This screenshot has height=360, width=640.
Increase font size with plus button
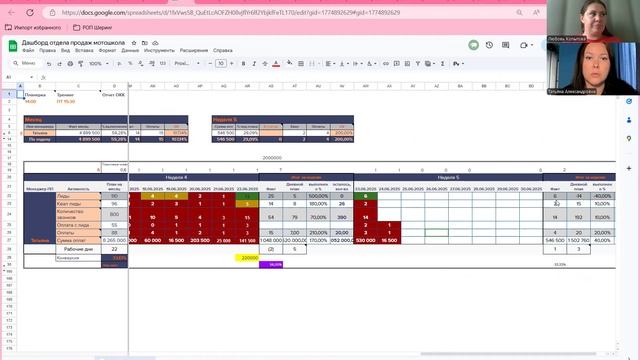coord(232,64)
